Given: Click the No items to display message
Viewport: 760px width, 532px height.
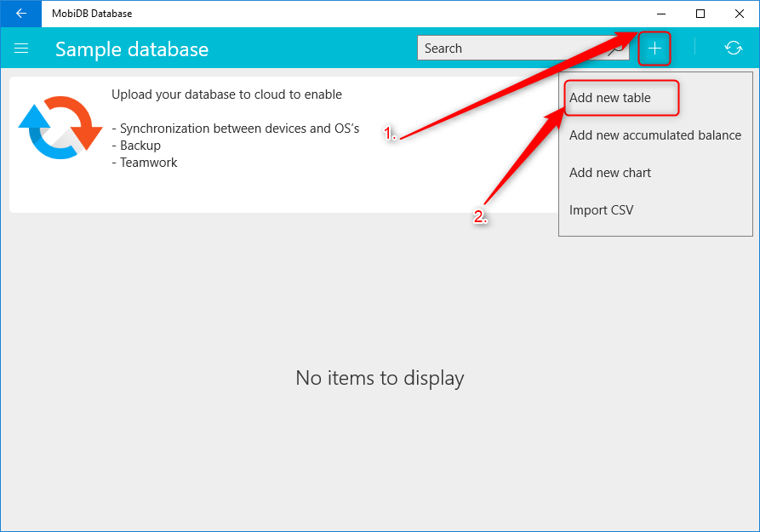Looking at the screenshot, I should 380,378.
